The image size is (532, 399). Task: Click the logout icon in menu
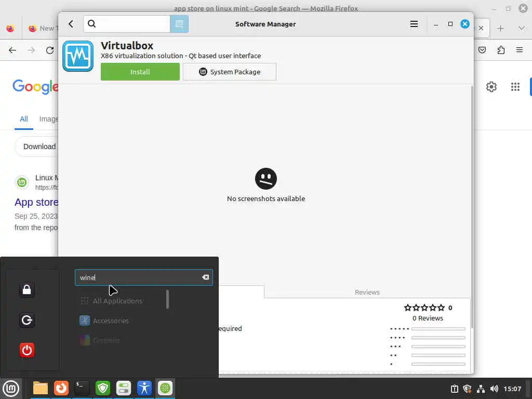coord(27,320)
